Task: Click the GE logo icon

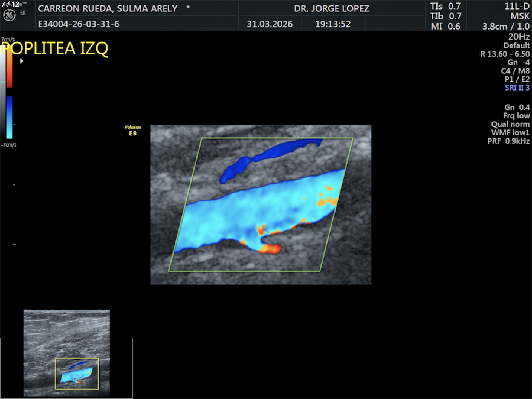Action: click(x=9, y=15)
